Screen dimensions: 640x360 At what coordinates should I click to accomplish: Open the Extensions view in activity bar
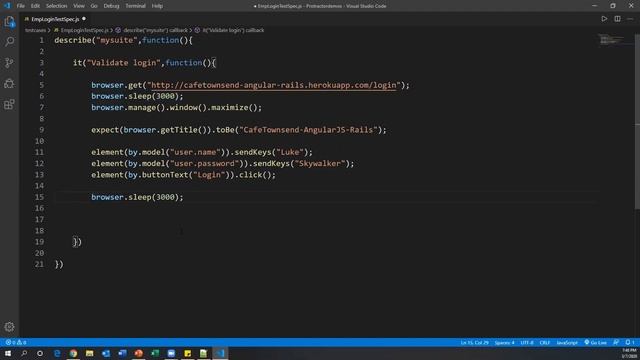coord(9,104)
